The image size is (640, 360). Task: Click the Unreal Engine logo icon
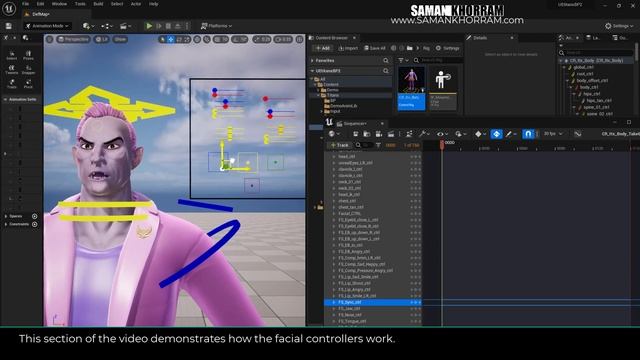(9, 9)
